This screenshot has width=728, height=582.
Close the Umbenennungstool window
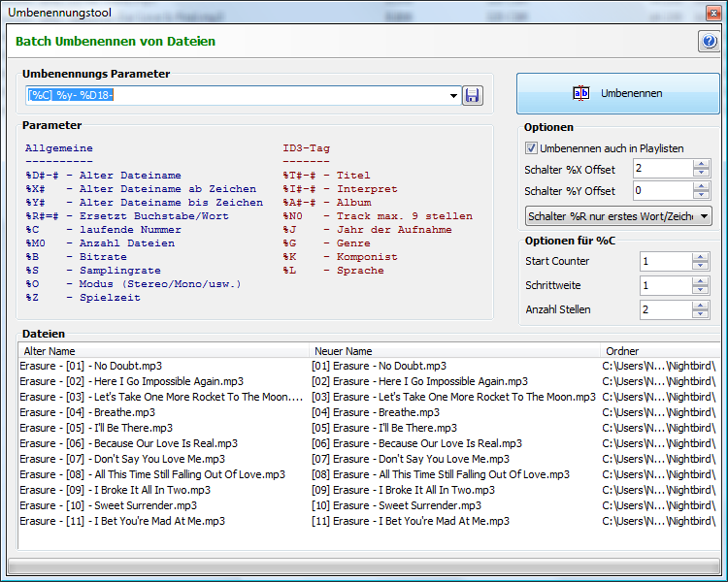pyautogui.click(x=711, y=12)
